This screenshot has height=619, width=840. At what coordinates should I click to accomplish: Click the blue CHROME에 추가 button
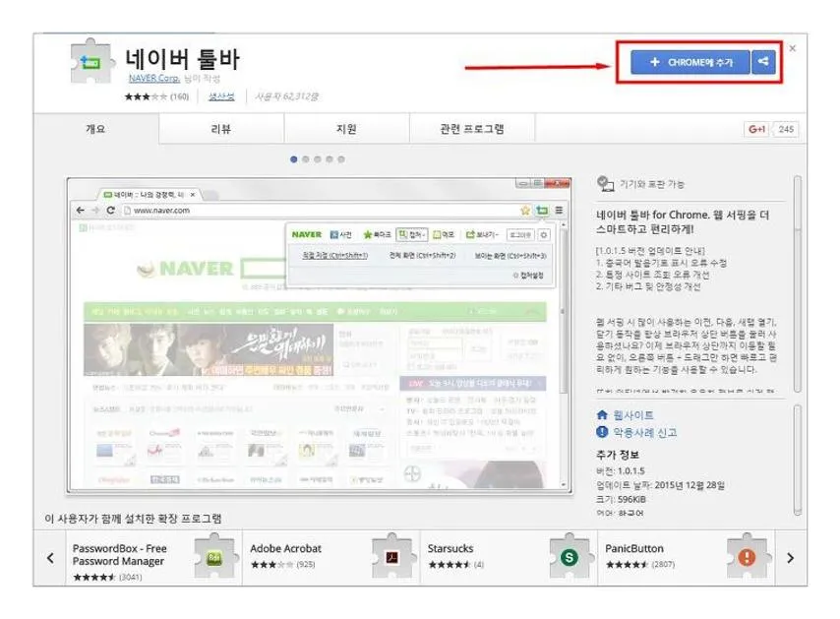point(690,62)
